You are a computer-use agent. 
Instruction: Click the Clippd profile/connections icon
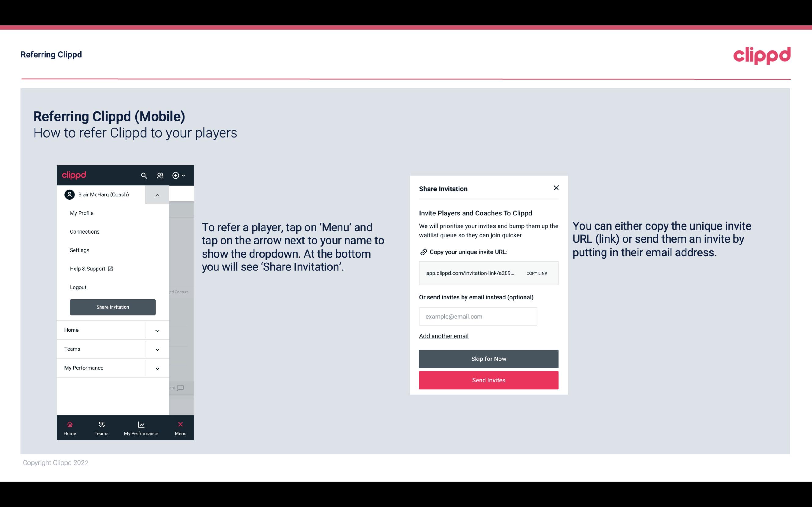[160, 175]
